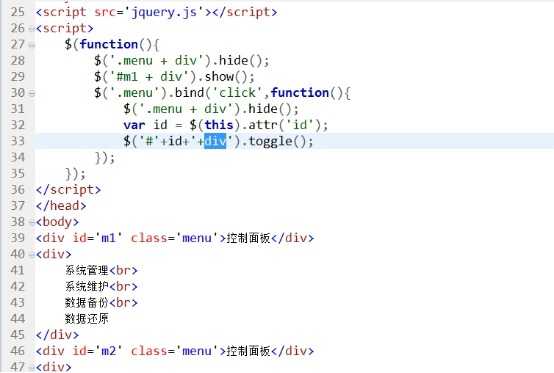554x373 pixels.
Task: Click the 'function' keyword on line 27
Action: pos(109,45)
